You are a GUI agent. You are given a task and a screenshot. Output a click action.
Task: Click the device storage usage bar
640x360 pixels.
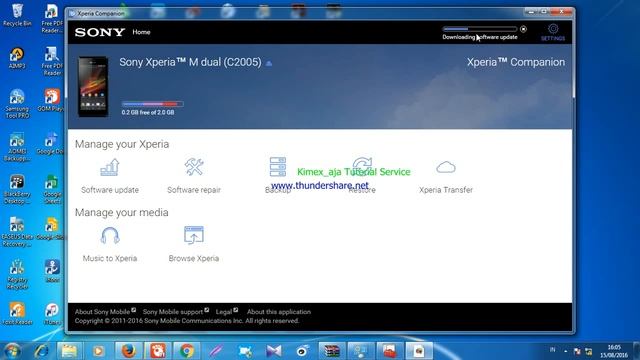[x=152, y=104]
